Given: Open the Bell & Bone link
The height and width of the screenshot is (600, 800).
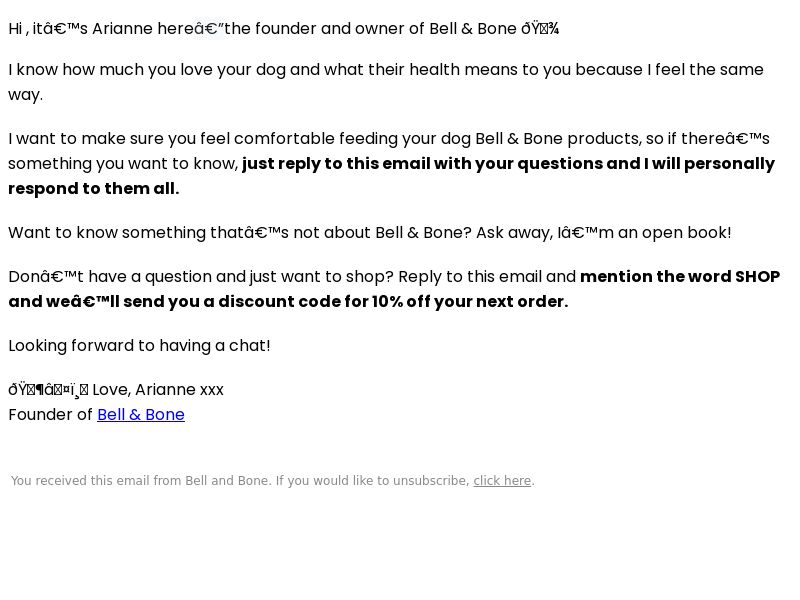Looking at the screenshot, I should click(x=141, y=415).
